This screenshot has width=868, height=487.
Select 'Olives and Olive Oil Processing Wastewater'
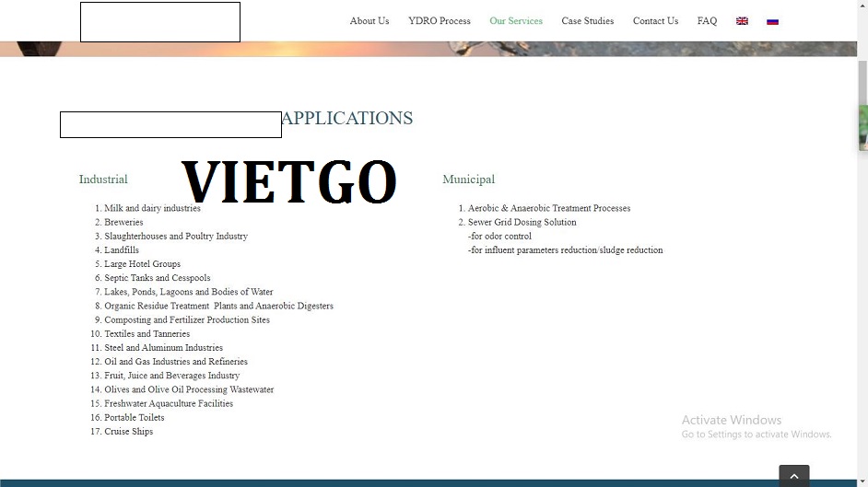189,389
